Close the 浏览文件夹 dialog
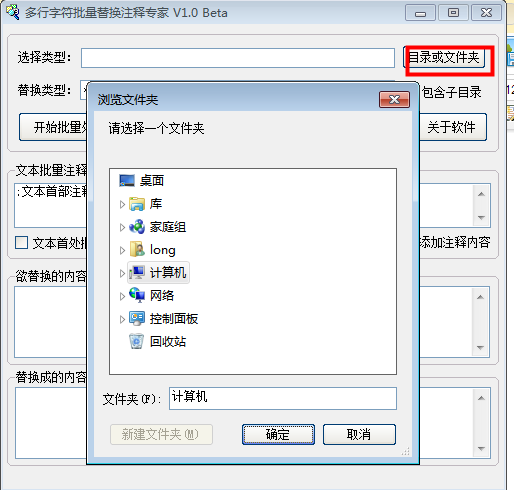 [394, 99]
